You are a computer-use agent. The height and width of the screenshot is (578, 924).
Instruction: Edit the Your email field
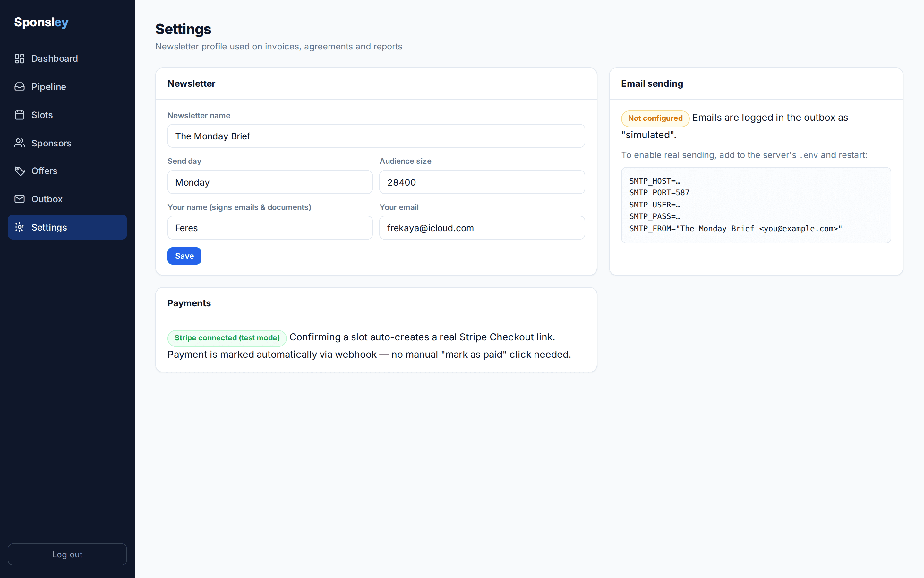[x=482, y=228]
